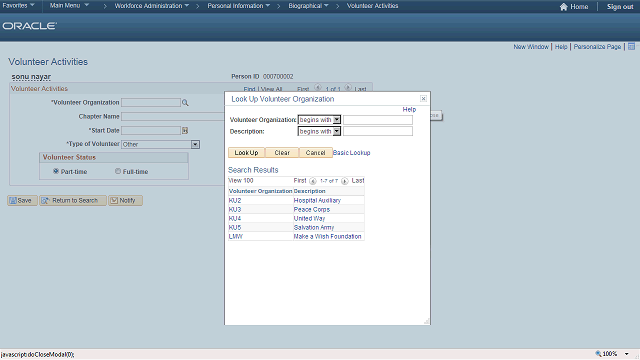Viewport: 640px width, 360px height.
Task: Click the search results previous arrow icon
Action: pyautogui.click(x=313, y=181)
